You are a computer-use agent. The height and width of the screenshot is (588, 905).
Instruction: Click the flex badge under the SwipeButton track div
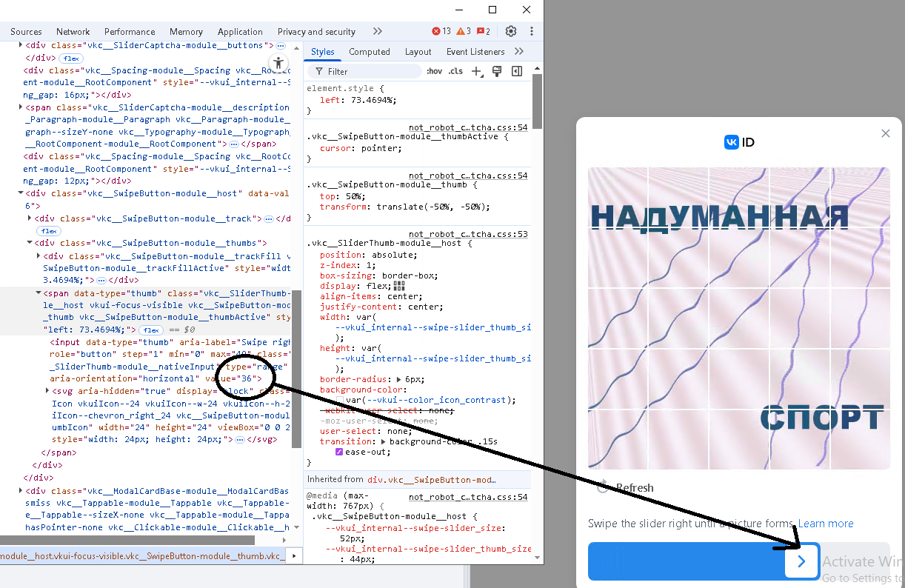(48, 231)
